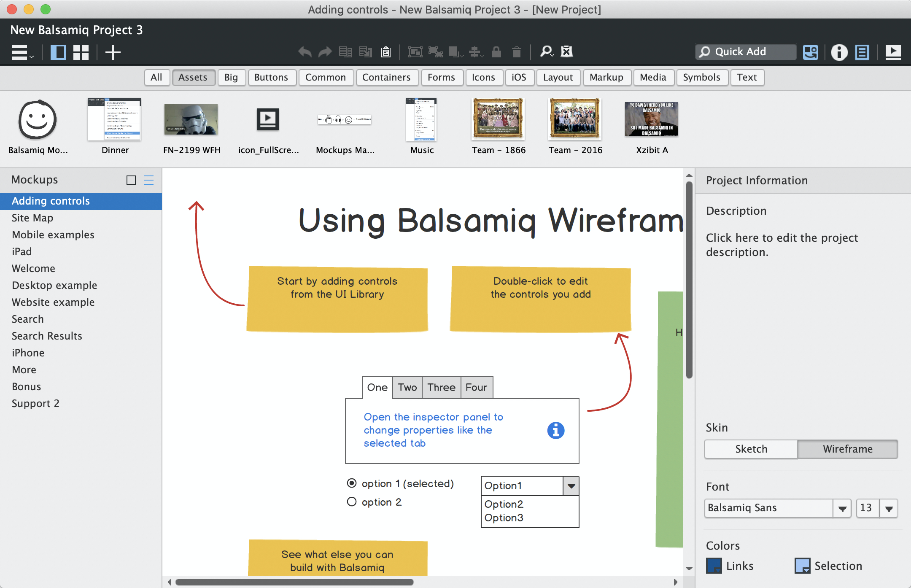The height and width of the screenshot is (588, 911).
Task: Select the Assets library category
Action: pyautogui.click(x=193, y=78)
